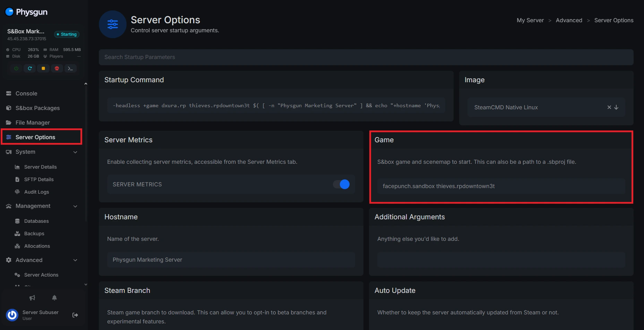Click Advanced breadcrumb link
This screenshot has width=644, height=330.
click(569, 20)
